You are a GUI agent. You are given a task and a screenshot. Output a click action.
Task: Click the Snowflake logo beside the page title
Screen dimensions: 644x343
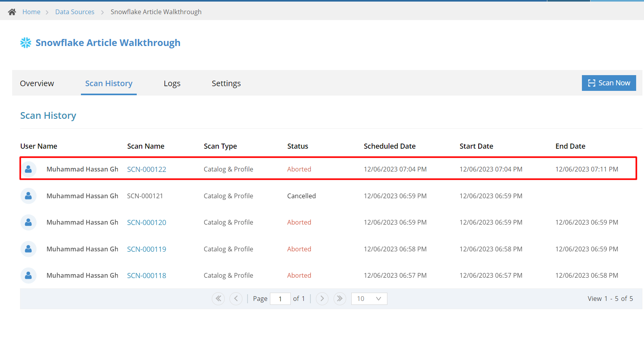[26, 42]
